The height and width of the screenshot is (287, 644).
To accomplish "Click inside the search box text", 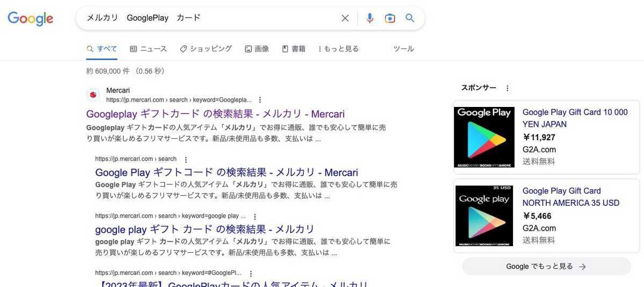I will pyautogui.click(x=144, y=18).
